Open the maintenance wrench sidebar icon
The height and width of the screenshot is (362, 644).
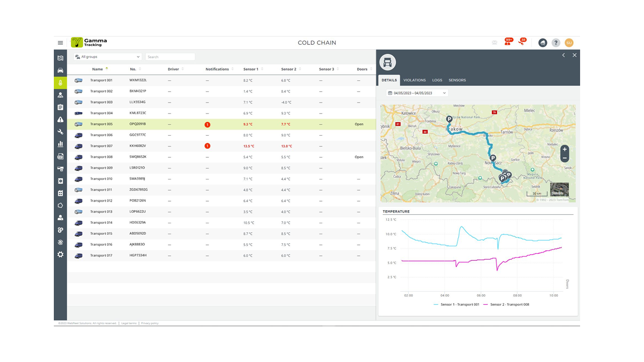(60, 132)
